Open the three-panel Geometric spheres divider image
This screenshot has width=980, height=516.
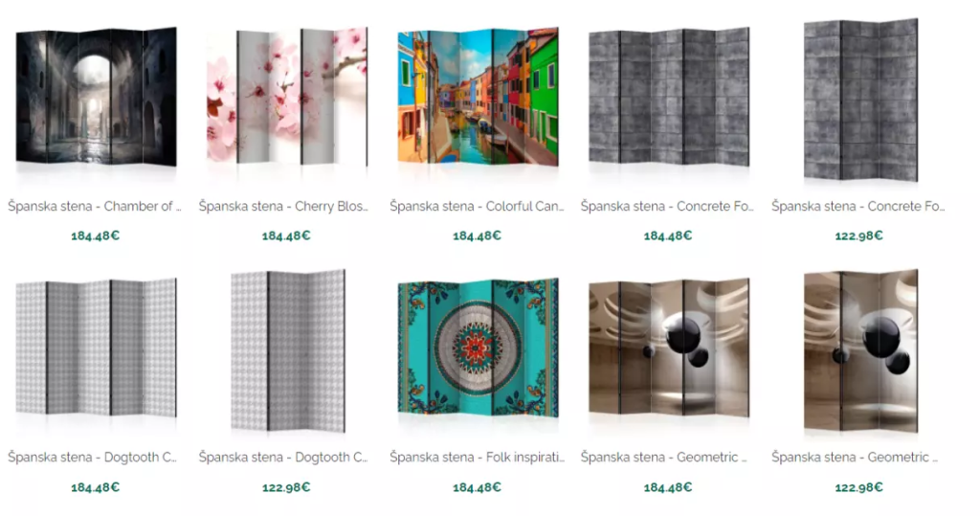coord(860,351)
